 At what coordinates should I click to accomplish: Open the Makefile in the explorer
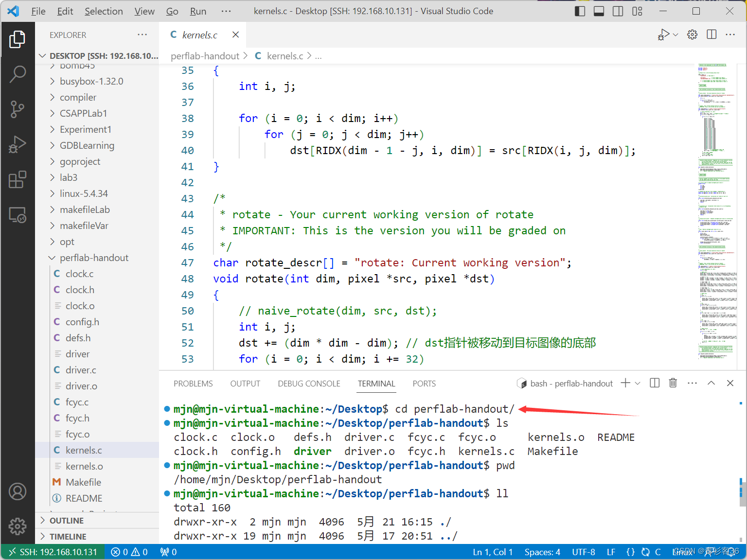click(x=83, y=482)
